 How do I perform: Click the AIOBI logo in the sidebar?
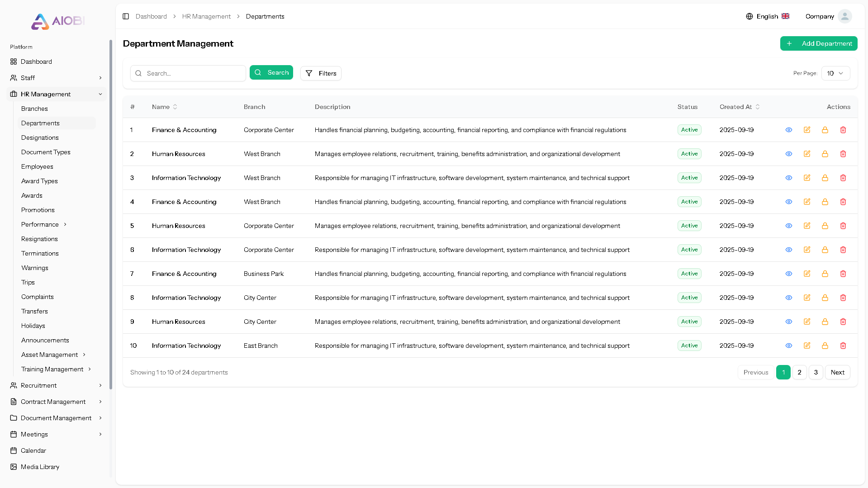57,21
